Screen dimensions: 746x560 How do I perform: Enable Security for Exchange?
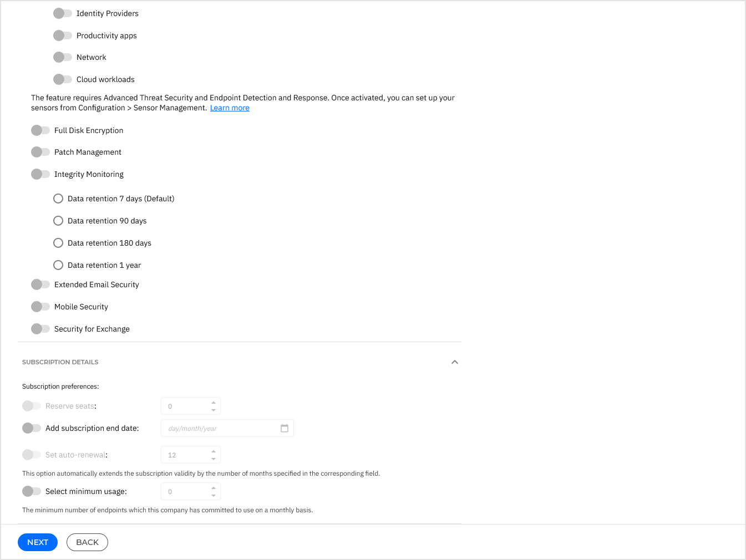41,328
